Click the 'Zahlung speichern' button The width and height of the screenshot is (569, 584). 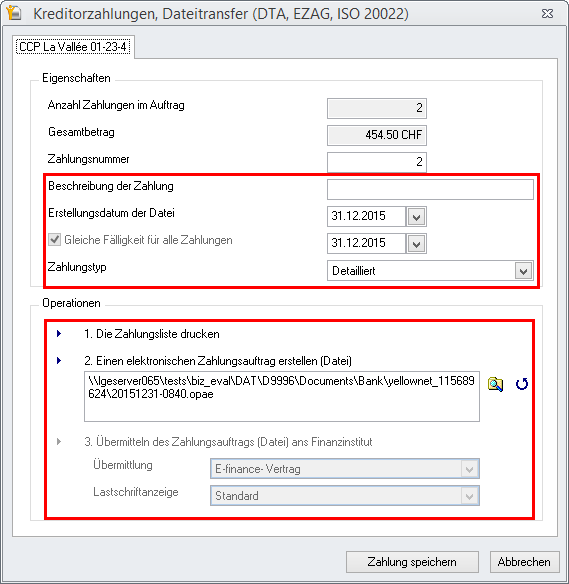click(412, 562)
